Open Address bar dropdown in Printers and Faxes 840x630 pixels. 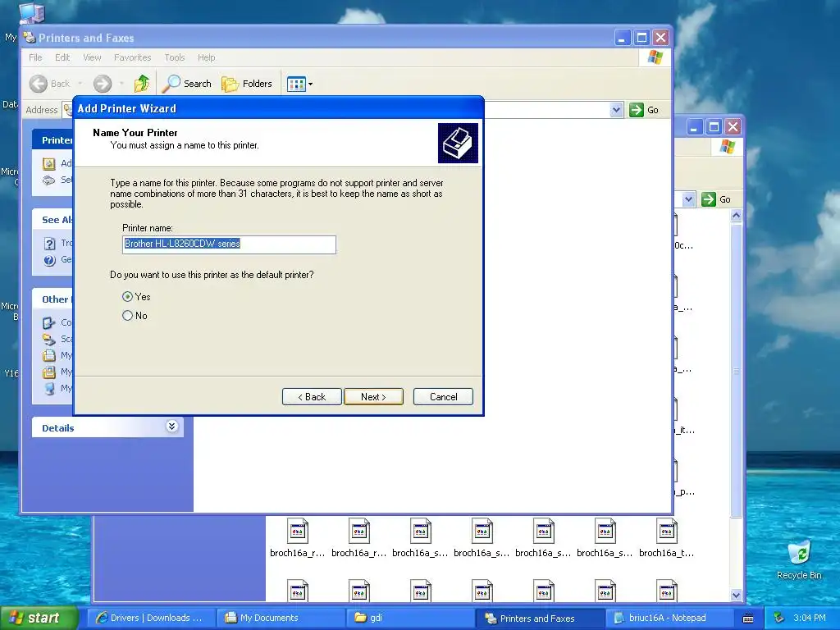click(616, 110)
